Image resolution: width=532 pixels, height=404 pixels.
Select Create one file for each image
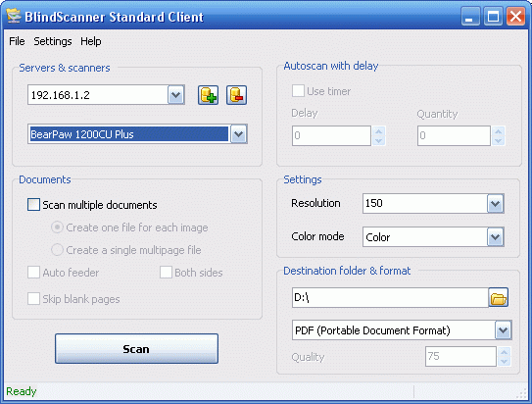57,227
